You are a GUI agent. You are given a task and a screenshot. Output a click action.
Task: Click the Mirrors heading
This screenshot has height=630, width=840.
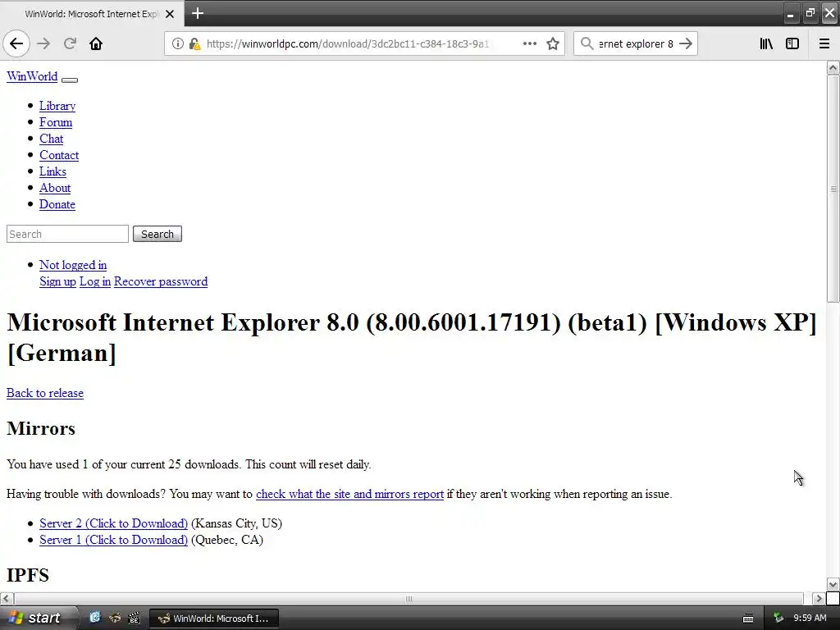pos(41,428)
